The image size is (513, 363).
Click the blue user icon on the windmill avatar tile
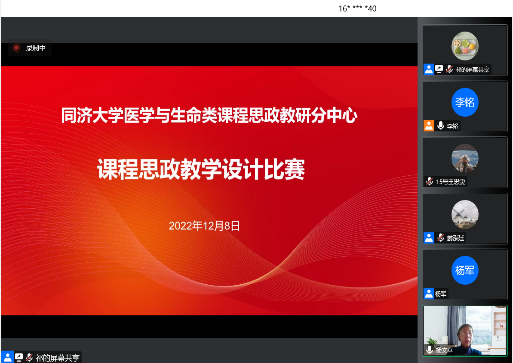tap(429, 238)
